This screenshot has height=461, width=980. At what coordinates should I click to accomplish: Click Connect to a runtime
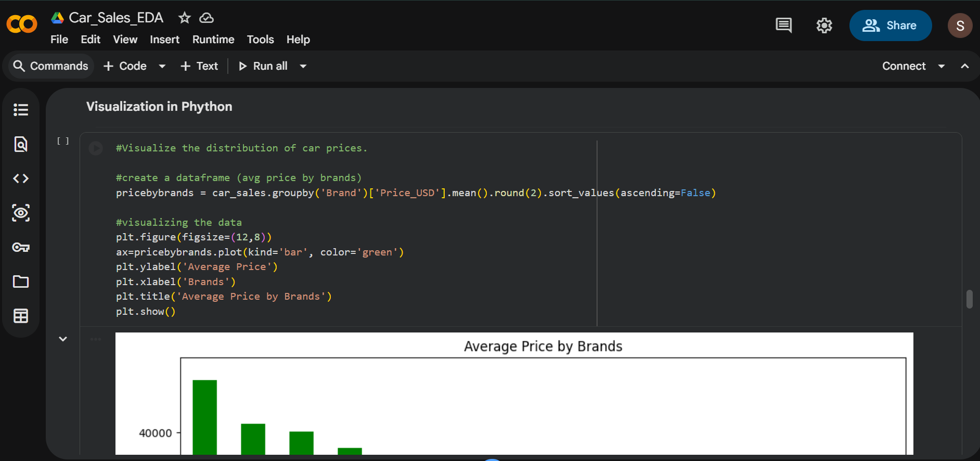click(904, 66)
